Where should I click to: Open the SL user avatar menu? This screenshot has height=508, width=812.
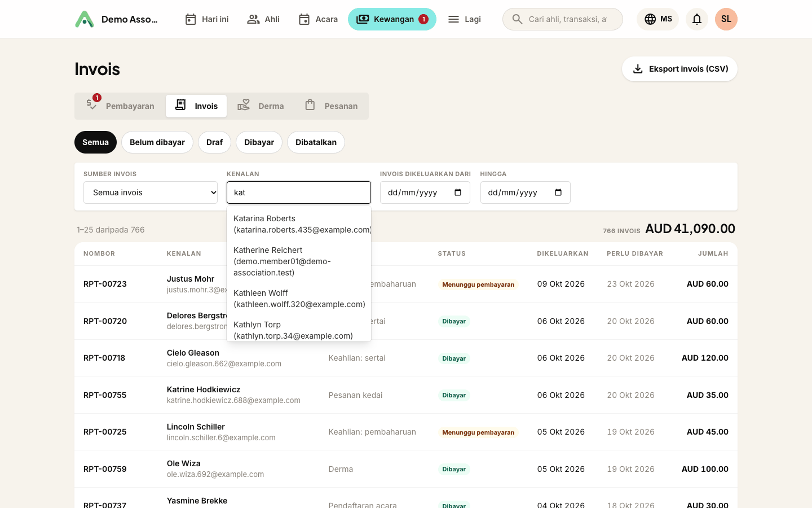click(726, 19)
